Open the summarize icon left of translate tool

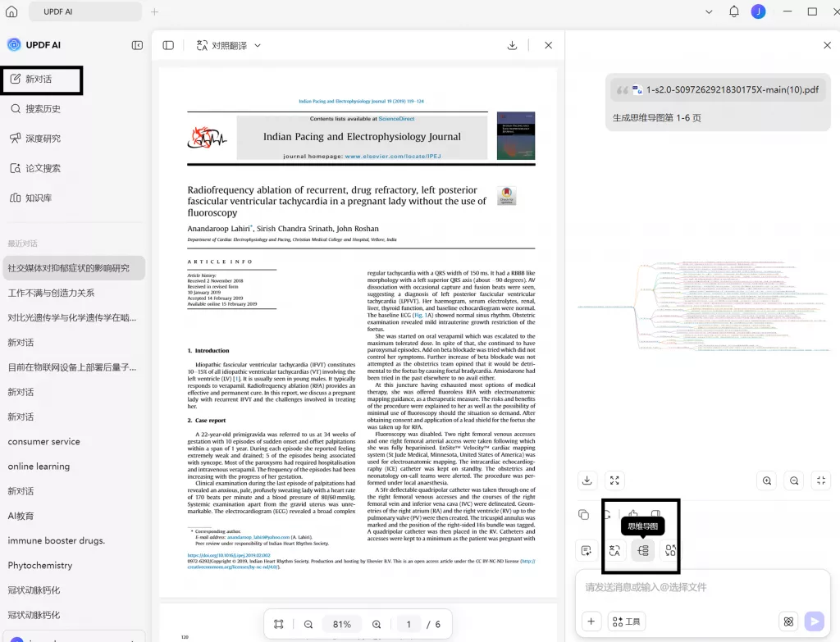(x=587, y=550)
